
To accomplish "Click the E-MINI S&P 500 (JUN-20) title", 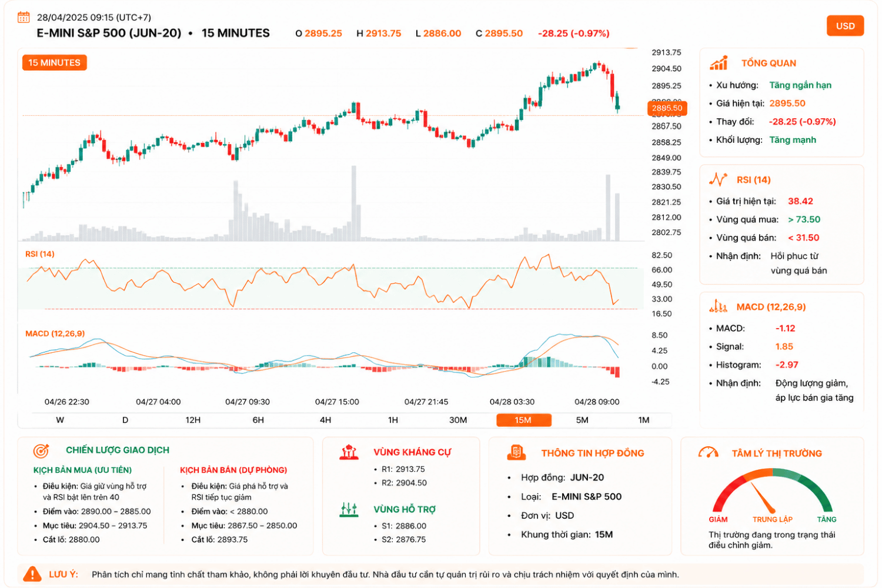I will pyautogui.click(x=109, y=33).
